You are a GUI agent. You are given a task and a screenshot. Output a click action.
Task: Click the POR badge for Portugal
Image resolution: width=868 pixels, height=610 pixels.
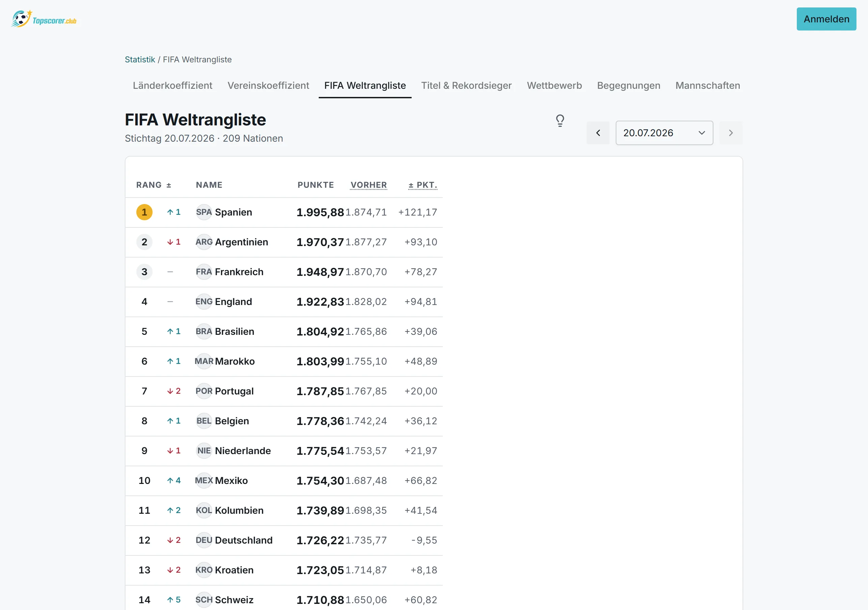click(x=204, y=391)
